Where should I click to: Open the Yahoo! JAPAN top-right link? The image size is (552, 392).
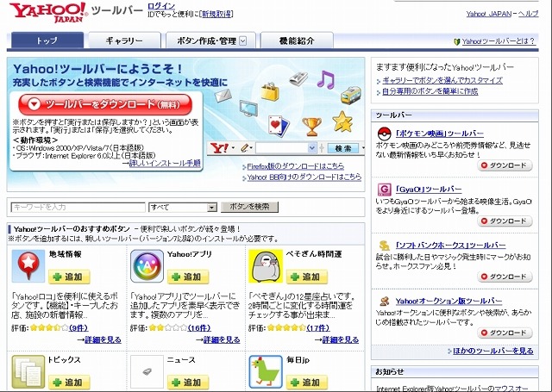489,14
